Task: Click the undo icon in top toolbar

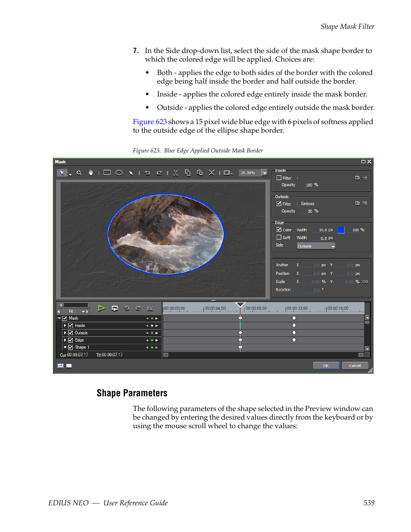Action: pos(147,173)
